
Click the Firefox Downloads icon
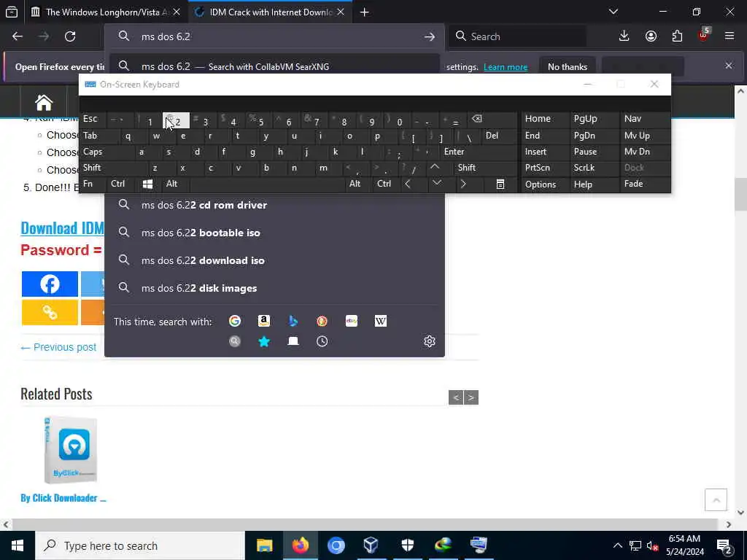pyautogui.click(x=624, y=36)
